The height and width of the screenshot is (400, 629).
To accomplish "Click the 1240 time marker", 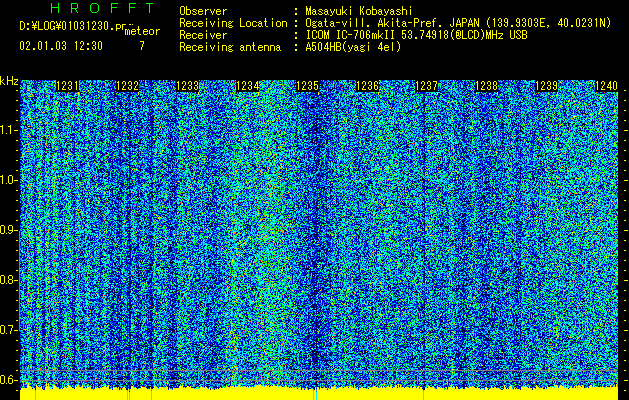I will 606,86.
